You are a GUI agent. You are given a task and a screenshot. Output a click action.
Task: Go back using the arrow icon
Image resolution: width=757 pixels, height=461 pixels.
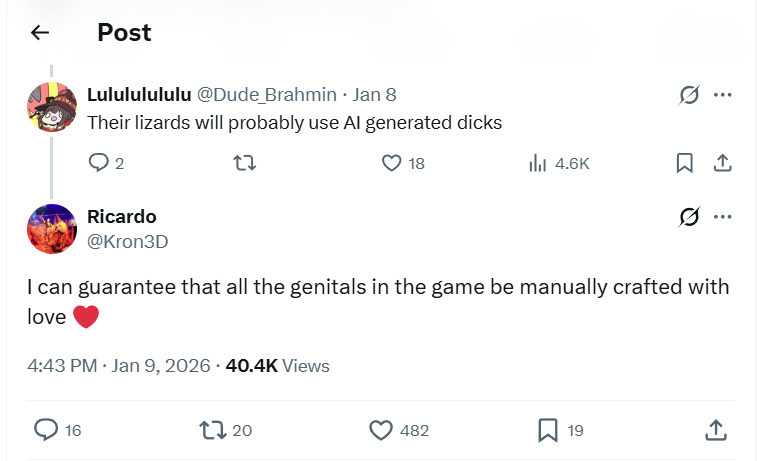tap(40, 33)
